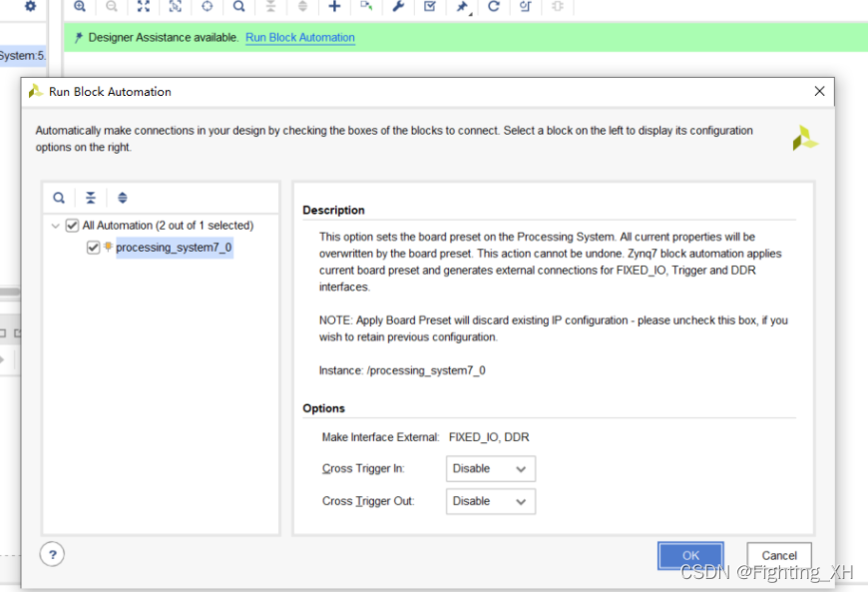The image size is (868, 592).
Task: Click the Cancel button
Action: 779,555
